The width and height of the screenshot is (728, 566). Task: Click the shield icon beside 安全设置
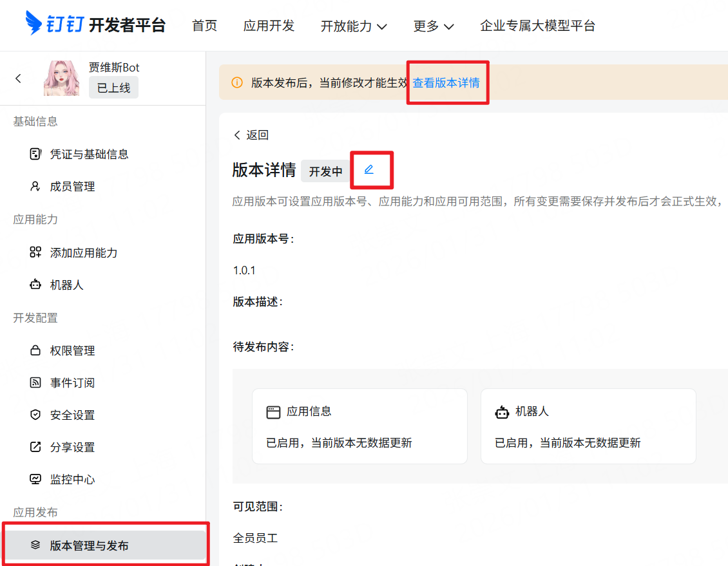click(35, 415)
